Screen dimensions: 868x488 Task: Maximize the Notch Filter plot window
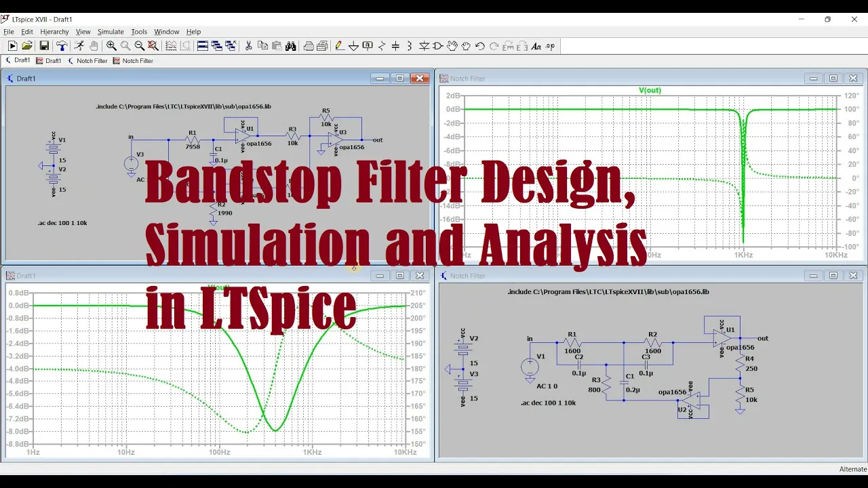[833, 79]
